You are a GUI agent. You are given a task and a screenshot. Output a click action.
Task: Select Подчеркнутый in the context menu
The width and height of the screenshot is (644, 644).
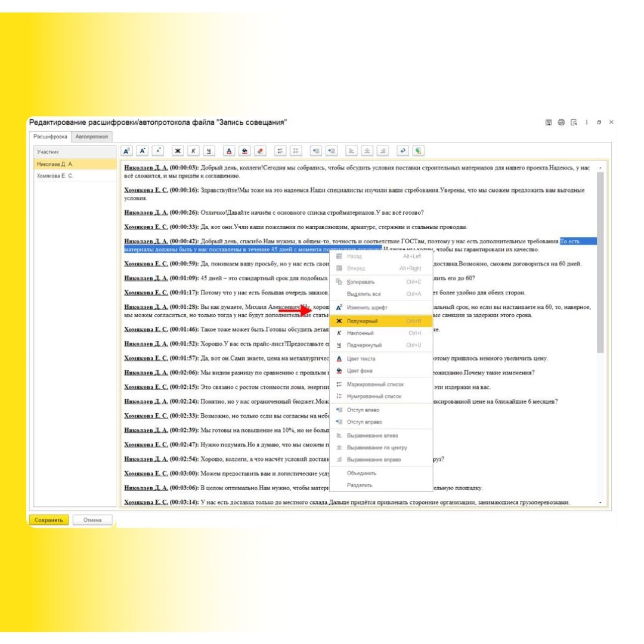(381, 345)
